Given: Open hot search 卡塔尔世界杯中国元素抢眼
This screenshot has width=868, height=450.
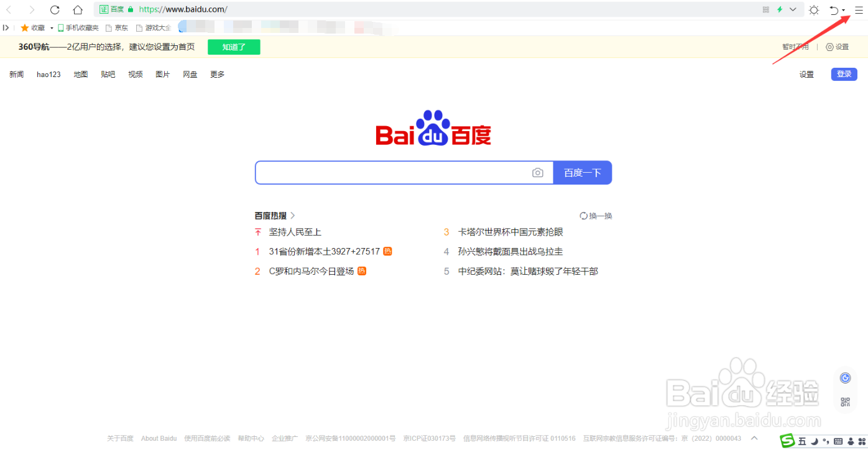Looking at the screenshot, I should (510, 232).
